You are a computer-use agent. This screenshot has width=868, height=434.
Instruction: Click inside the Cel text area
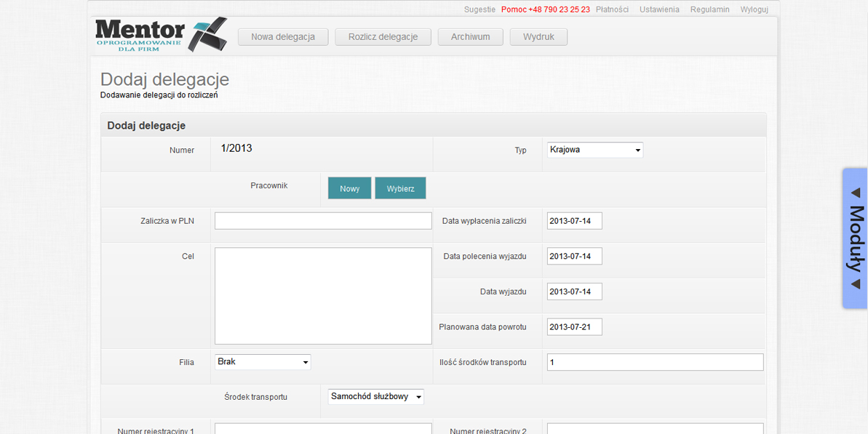[323, 296]
